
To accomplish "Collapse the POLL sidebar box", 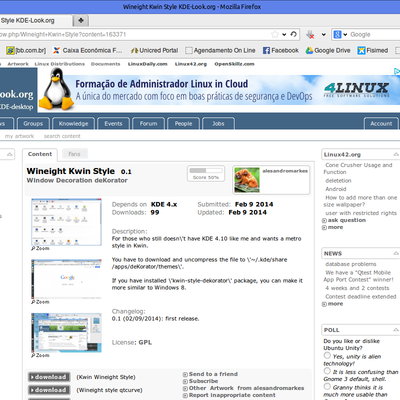I will pos(396,330).
